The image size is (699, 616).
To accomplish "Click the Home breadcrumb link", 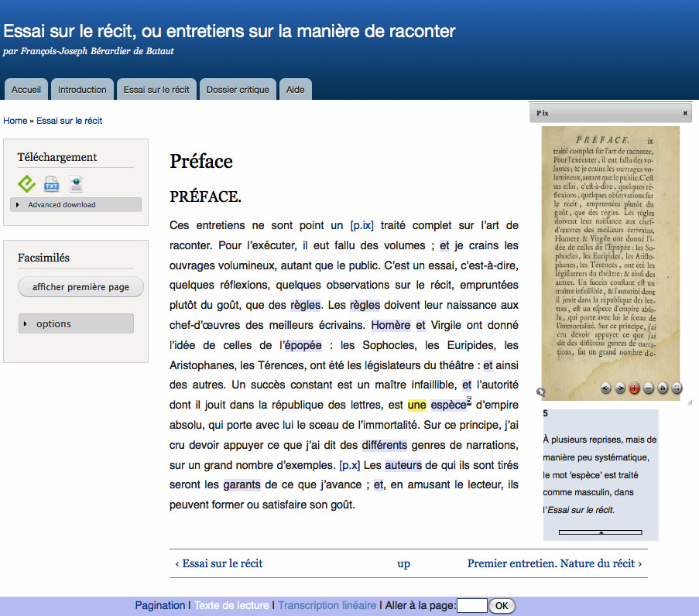I will tap(15, 121).
